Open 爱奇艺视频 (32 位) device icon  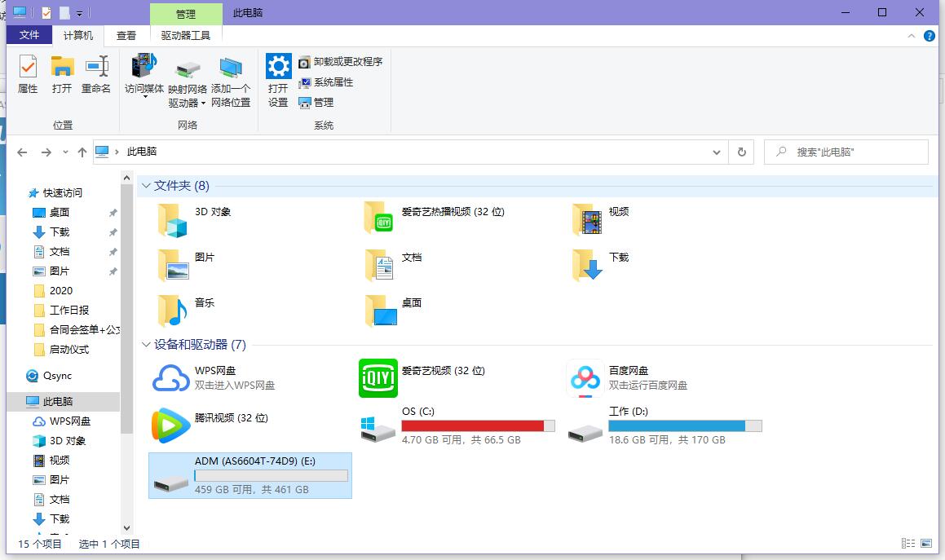coord(378,378)
